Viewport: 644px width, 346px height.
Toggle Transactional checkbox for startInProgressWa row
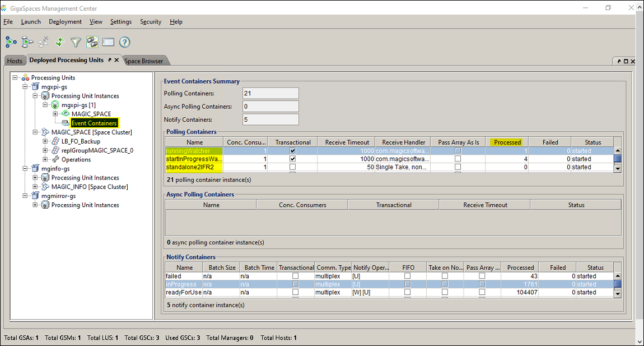tap(292, 159)
